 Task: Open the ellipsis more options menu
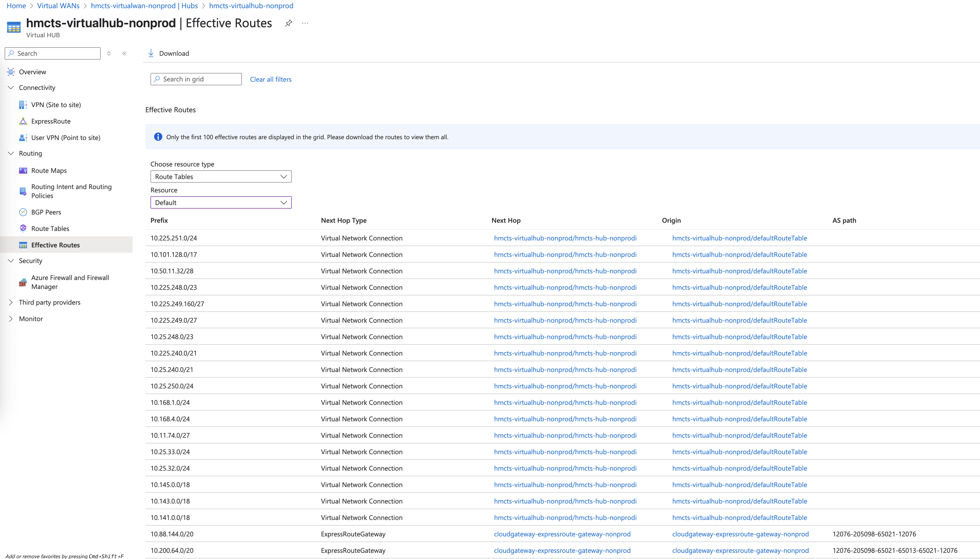click(x=305, y=23)
